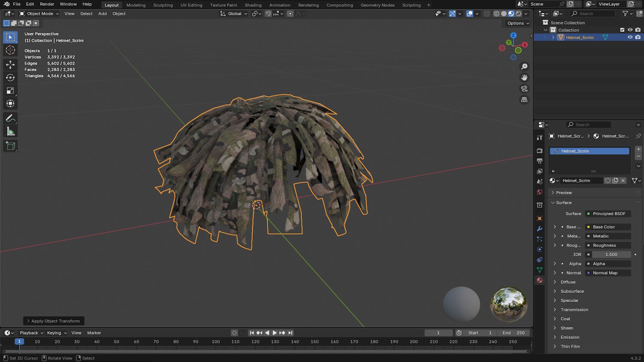This screenshot has height=362, width=644.
Task: Open the Object Mode dropdown
Action: point(39,14)
